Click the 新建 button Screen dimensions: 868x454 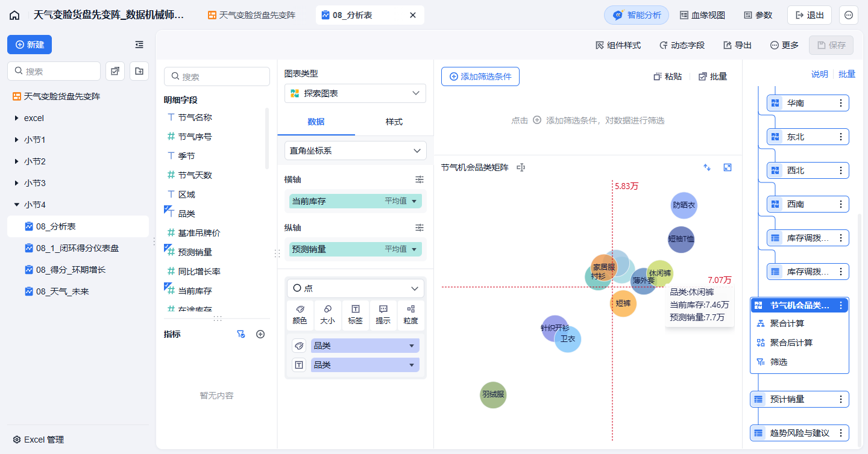(30, 45)
